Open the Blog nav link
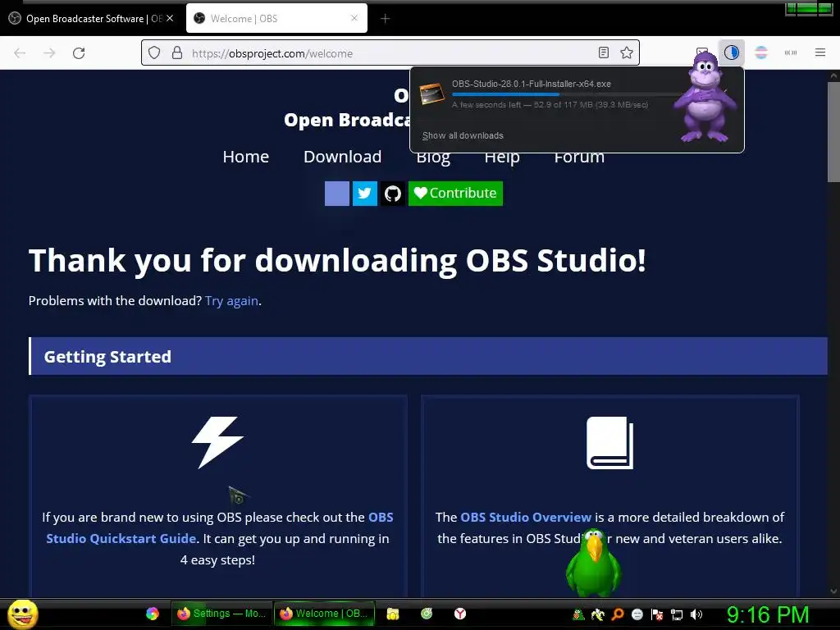The width and height of the screenshot is (840, 630). point(433,158)
